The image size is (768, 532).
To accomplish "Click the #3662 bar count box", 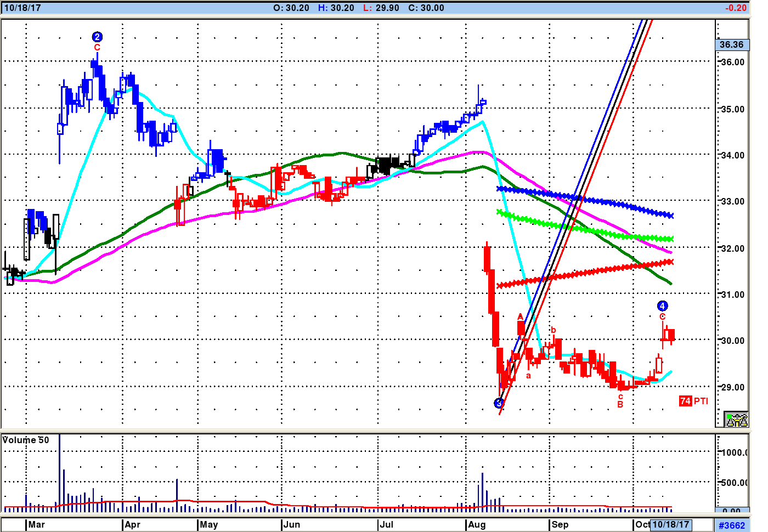I will [732, 525].
